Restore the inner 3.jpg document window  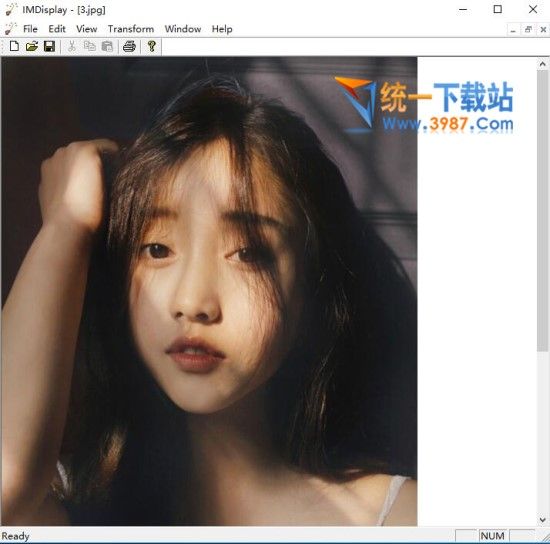tap(528, 30)
